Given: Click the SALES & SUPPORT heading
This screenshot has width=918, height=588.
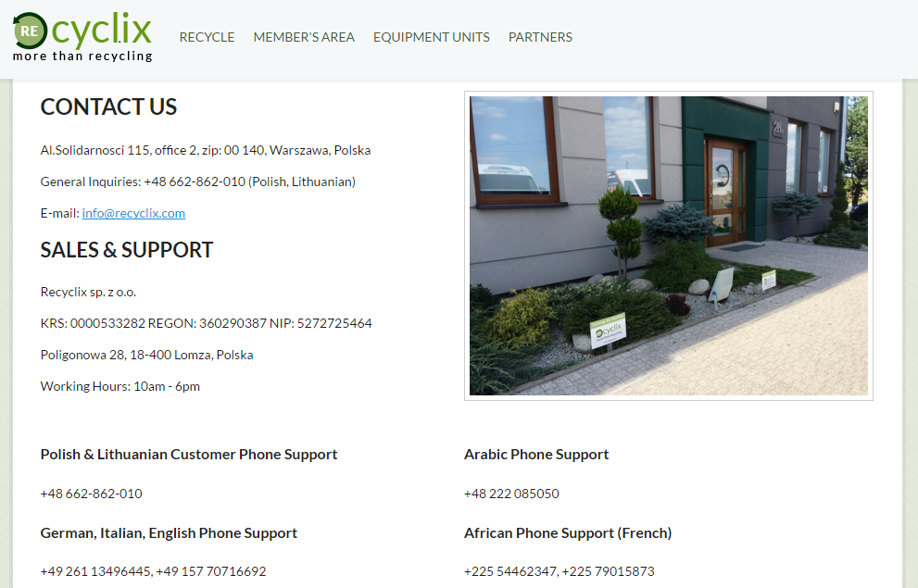Looking at the screenshot, I should tap(127, 250).
